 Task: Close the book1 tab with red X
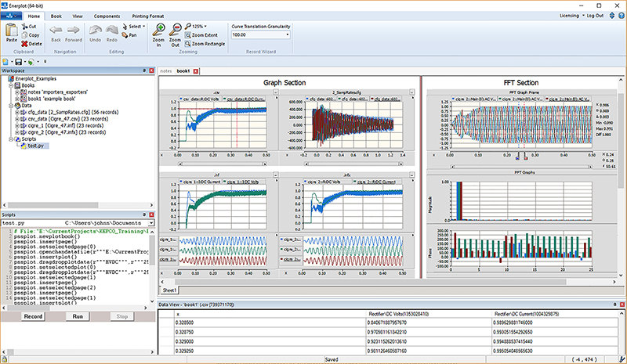point(196,71)
